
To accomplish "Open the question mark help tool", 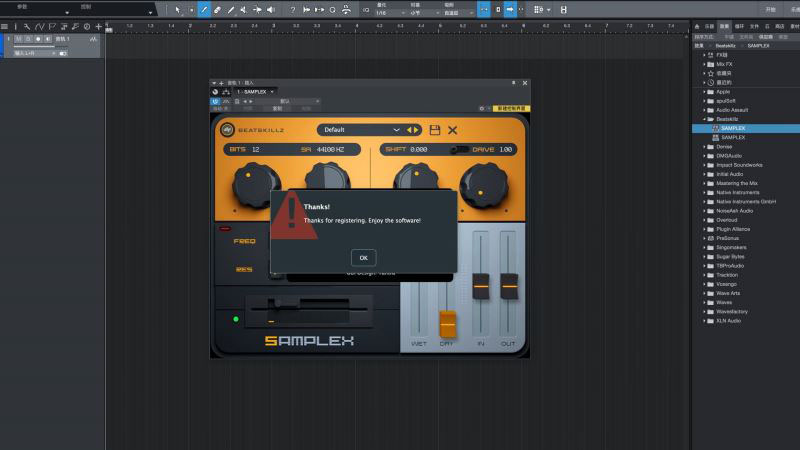I will pos(292,10).
